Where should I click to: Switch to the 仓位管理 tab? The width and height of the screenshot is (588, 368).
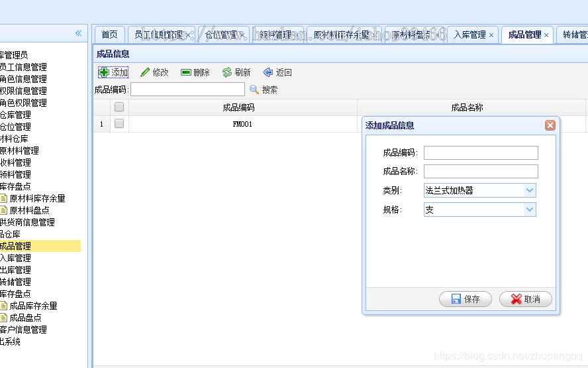tap(224, 35)
